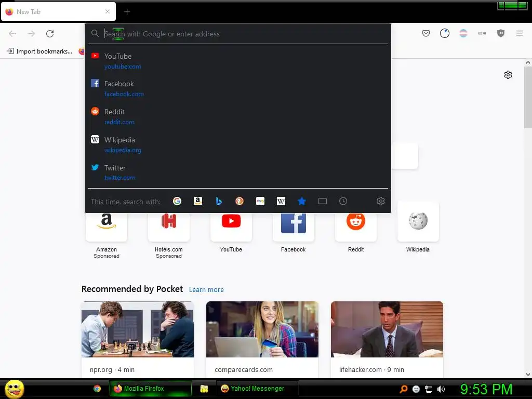
Task: Open the npr.org chess Pocket story
Action: pyautogui.click(x=137, y=339)
